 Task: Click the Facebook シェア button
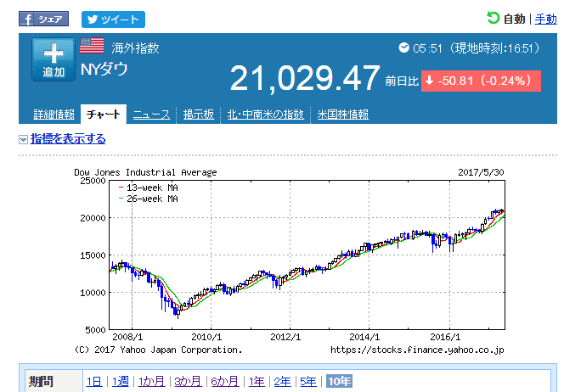click(43, 19)
